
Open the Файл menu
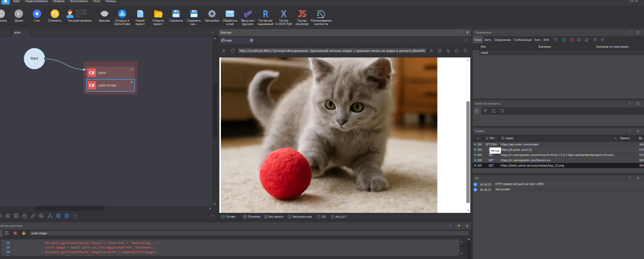coord(16,1)
